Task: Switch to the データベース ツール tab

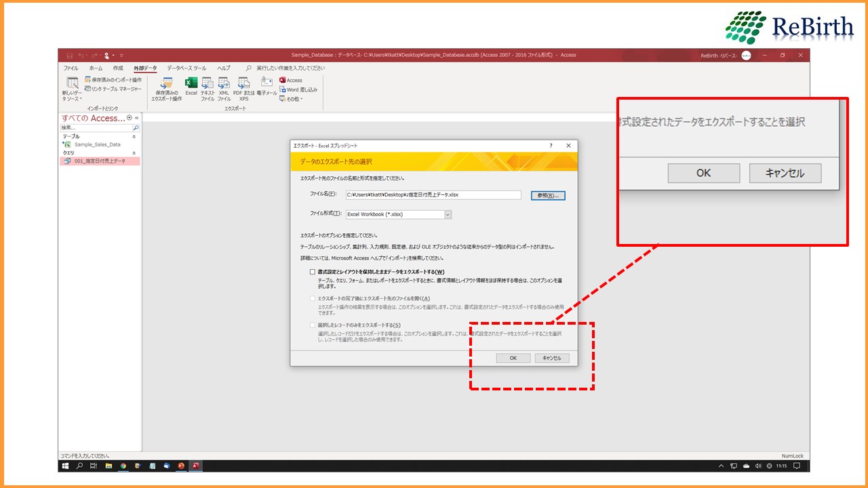Action: (x=186, y=68)
